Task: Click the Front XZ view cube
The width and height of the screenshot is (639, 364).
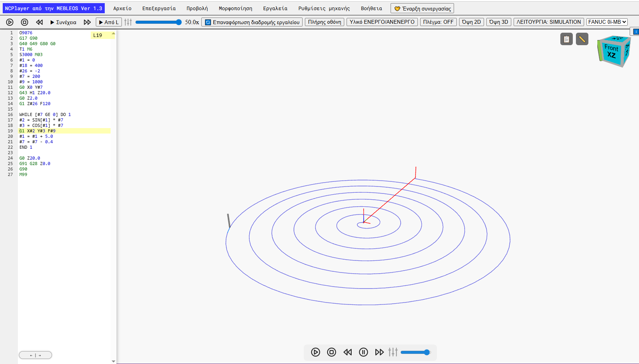Action: [613, 51]
